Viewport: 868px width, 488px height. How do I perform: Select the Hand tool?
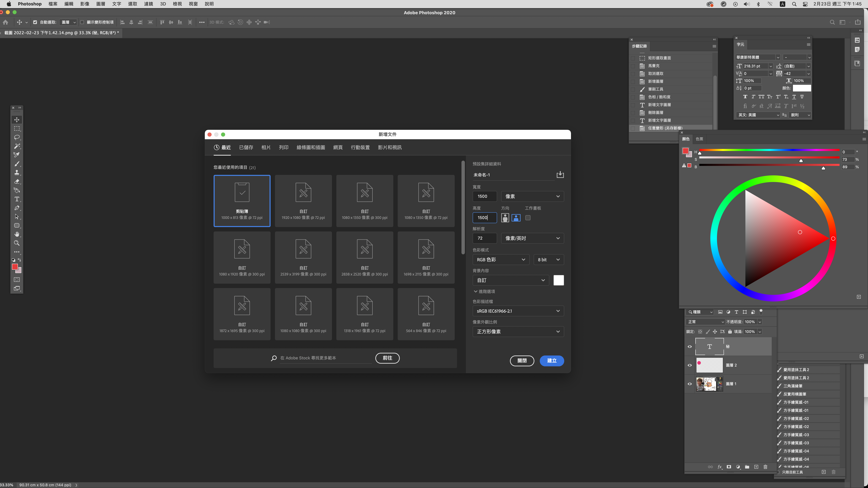point(17,234)
